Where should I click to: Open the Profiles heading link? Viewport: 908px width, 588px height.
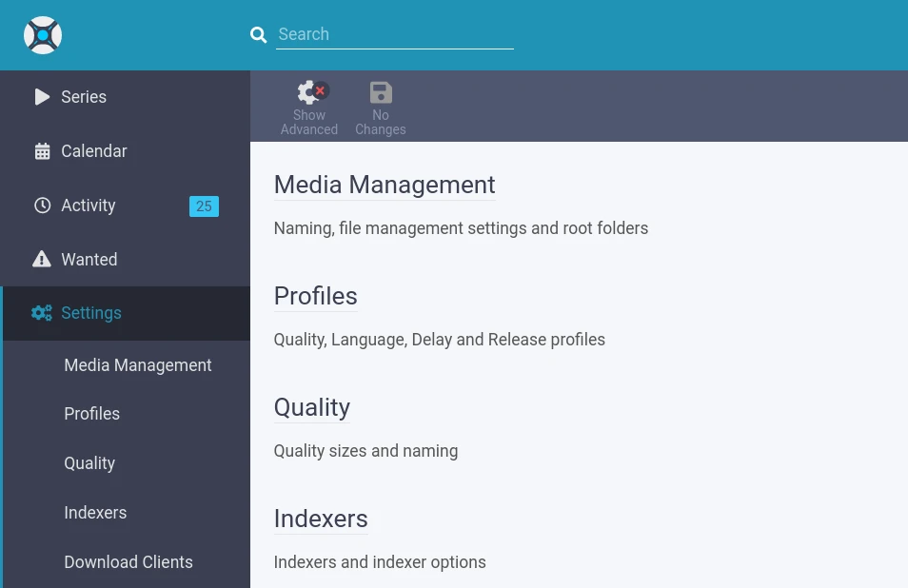pyautogui.click(x=315, y=296)
